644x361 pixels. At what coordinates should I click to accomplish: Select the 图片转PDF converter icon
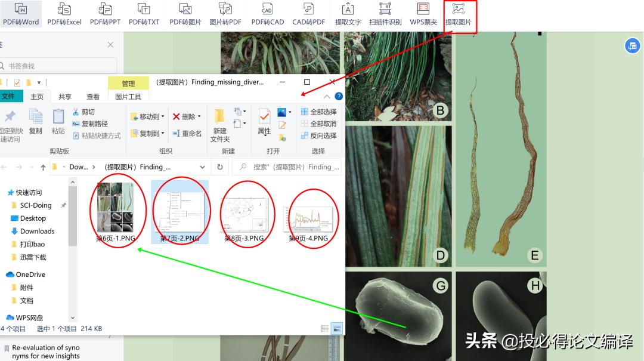(x=226, y=15)
